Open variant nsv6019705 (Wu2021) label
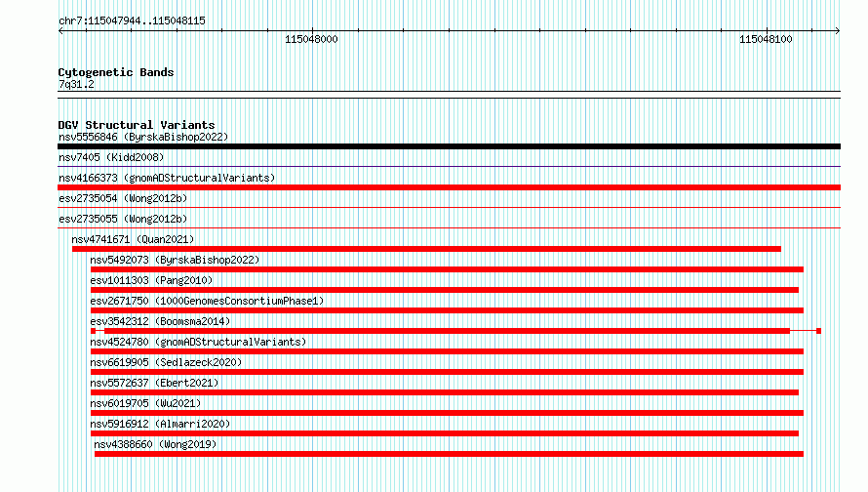868x492 pixels. point(145,403)
